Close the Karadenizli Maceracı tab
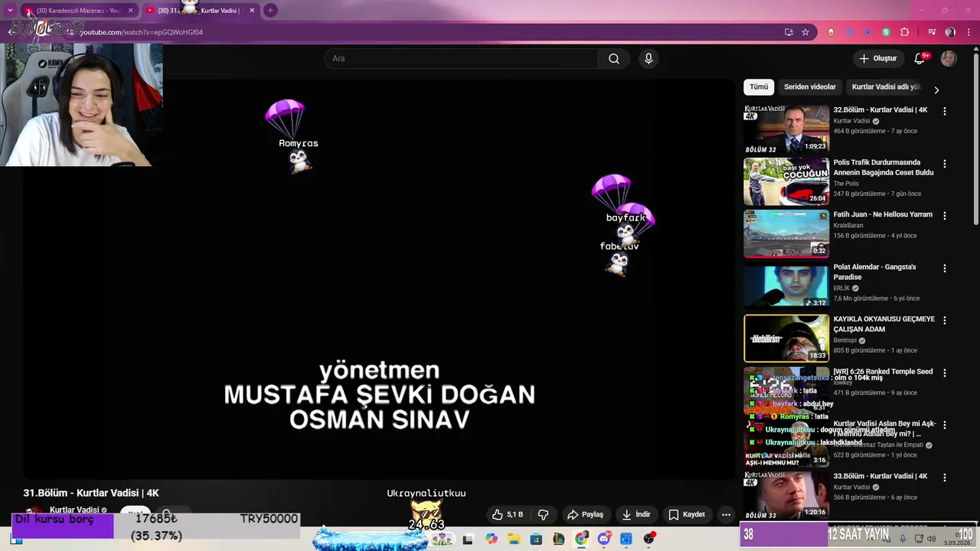 (x=130, y=11)
